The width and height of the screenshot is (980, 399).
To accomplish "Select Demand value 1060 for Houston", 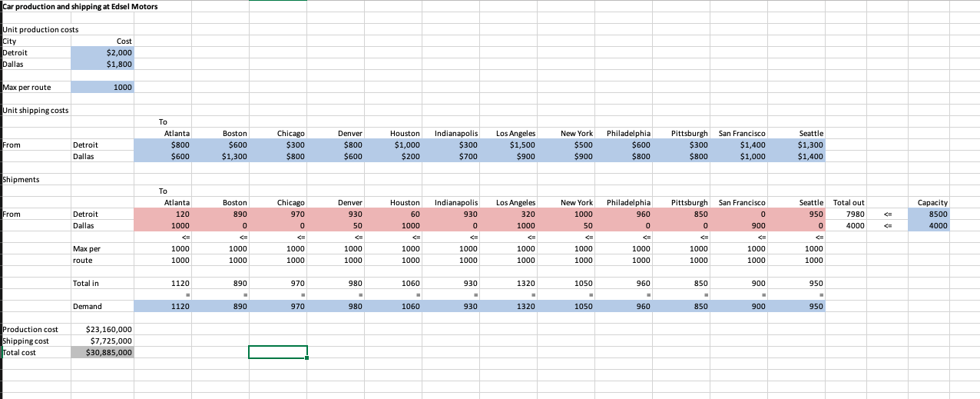I will [393, 307].
